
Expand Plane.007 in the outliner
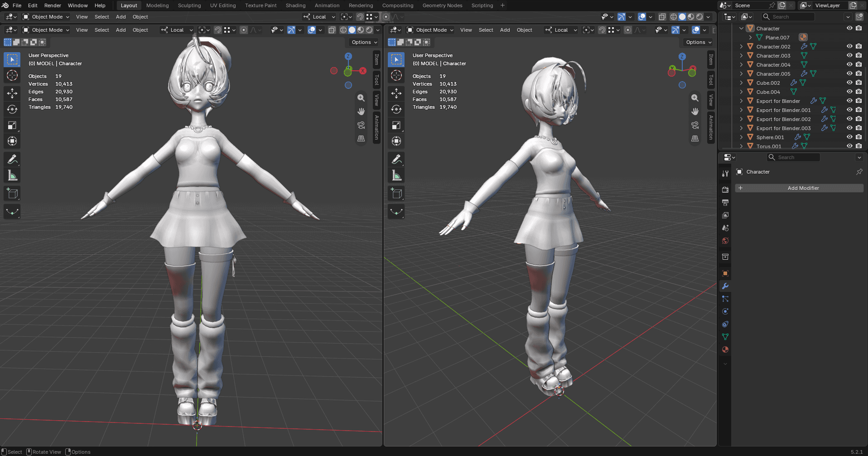pos(750,37)
